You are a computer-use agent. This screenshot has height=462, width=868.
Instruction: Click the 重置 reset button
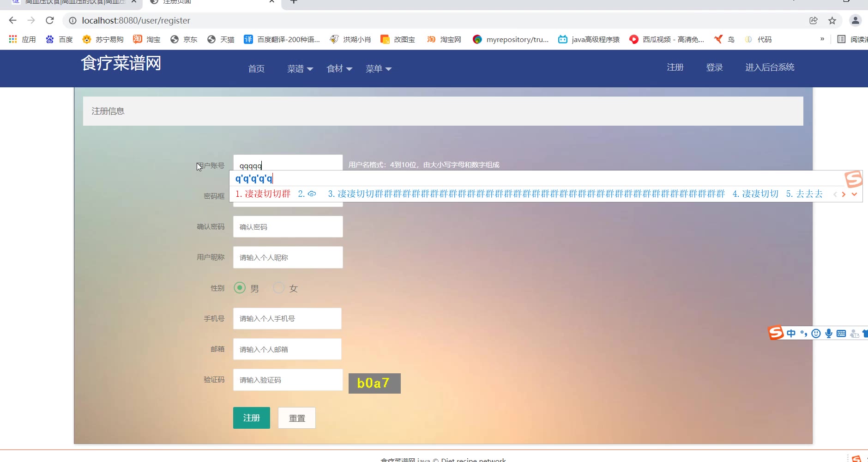pyautogui.click(x=297, y=418)
